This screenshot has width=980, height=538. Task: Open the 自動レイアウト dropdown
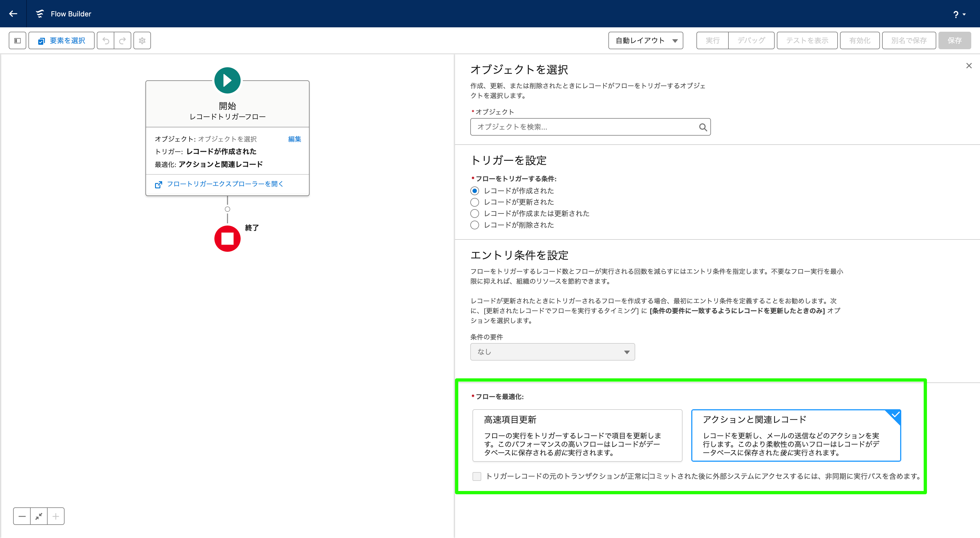(x=645, y=40)
